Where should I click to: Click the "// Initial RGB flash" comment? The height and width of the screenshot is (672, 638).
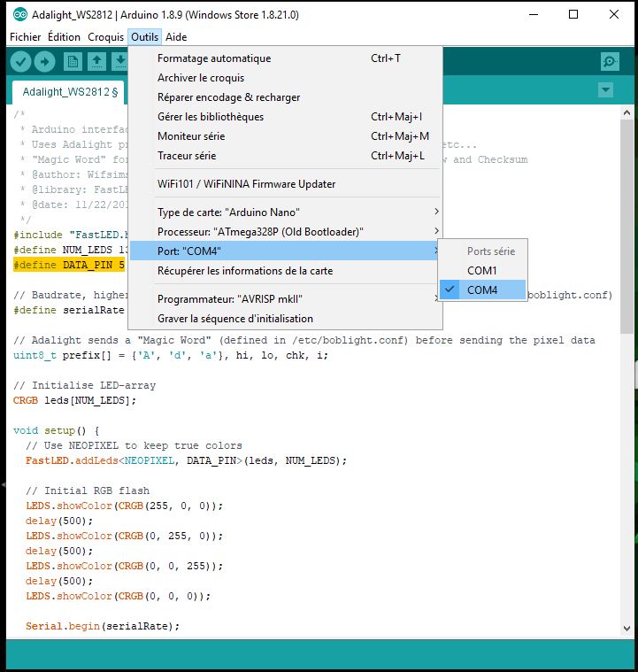88,490
